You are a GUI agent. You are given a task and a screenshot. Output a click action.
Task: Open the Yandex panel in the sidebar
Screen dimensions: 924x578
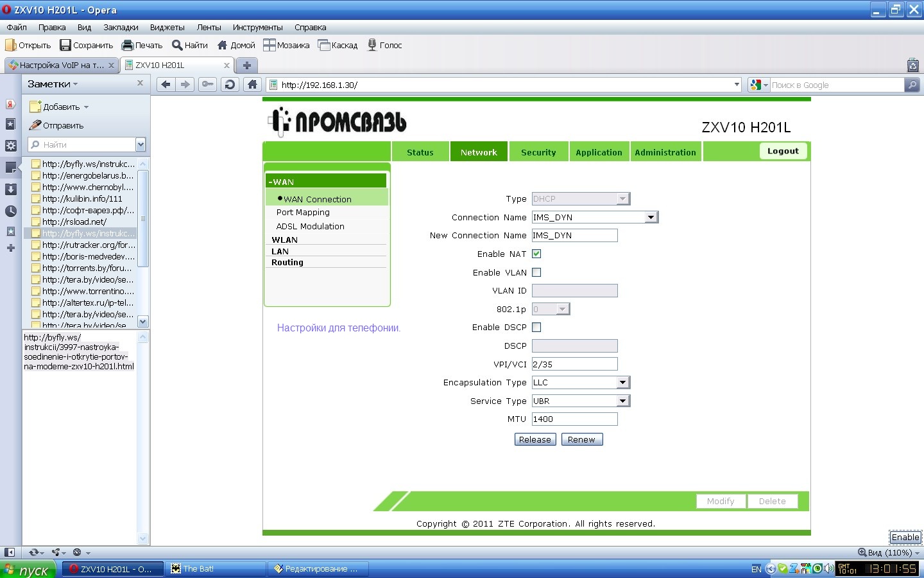pyautogui.click(x=10, y=104)
